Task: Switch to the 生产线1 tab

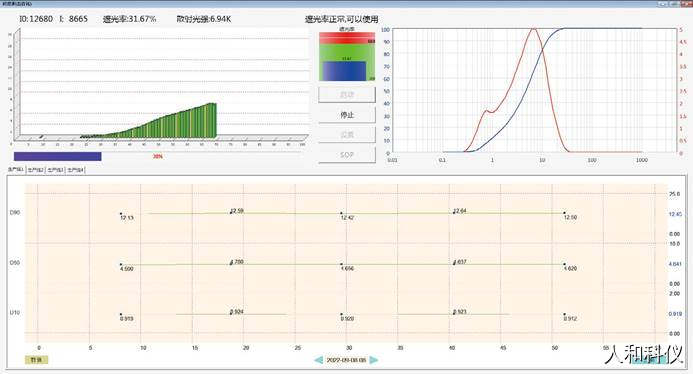Action: coord(16,170)
